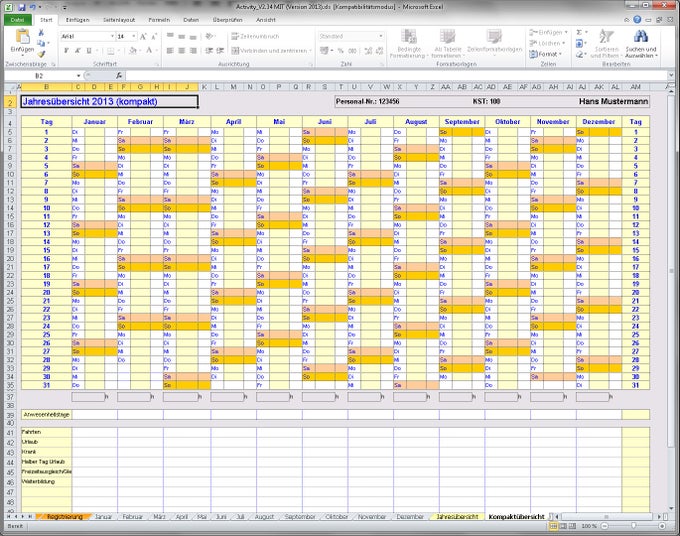Open the font size 14 dropdown

[x=134, y=36]
